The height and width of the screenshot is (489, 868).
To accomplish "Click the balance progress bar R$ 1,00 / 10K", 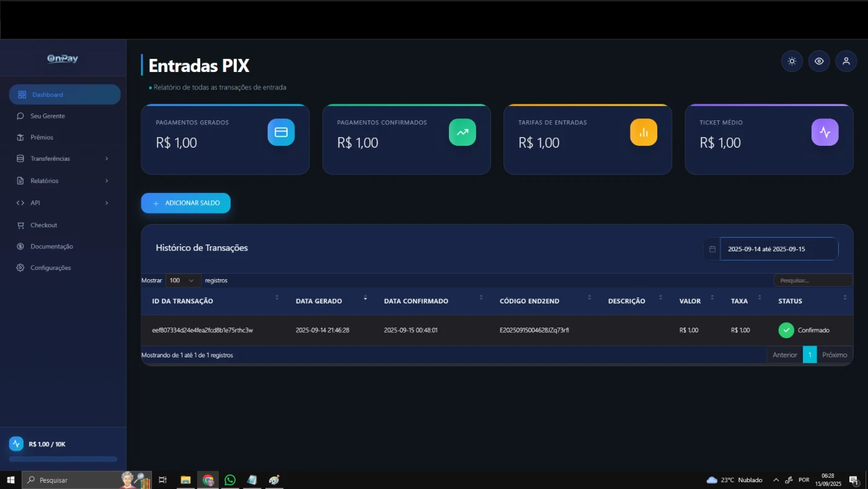I will click(63, 459).
